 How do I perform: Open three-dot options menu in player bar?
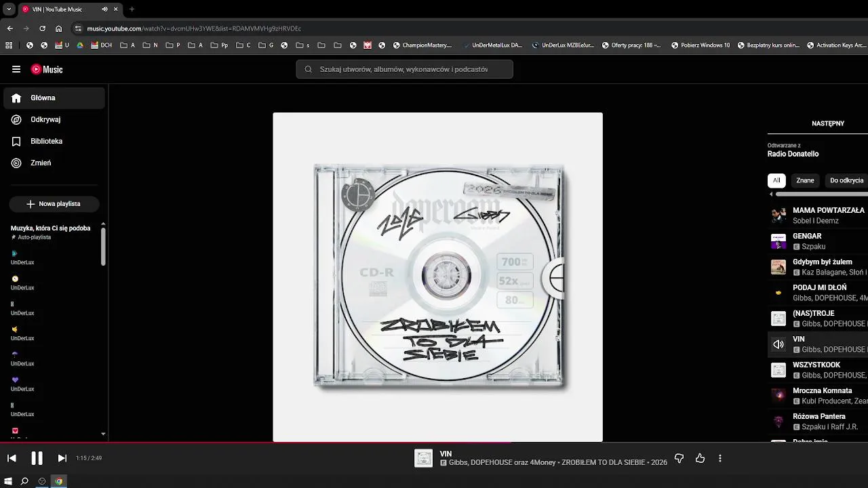pyautogui.click(x=720, y=458)
